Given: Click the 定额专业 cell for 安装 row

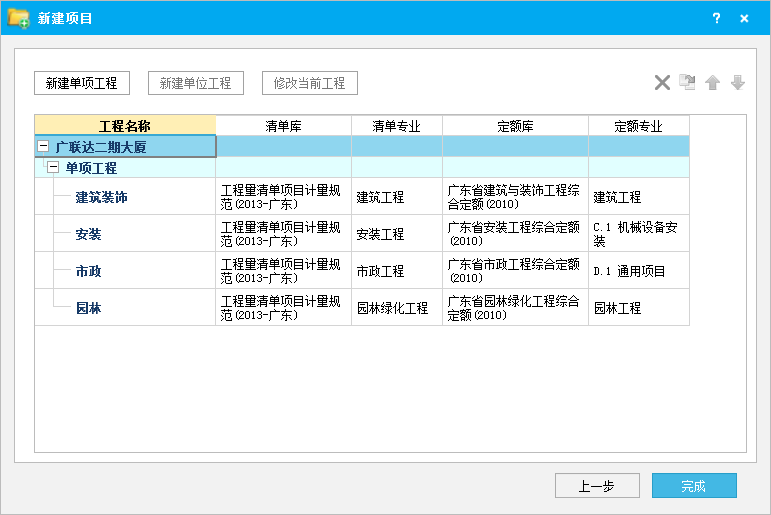Looking at the screenshot, I should coord(638,234).
